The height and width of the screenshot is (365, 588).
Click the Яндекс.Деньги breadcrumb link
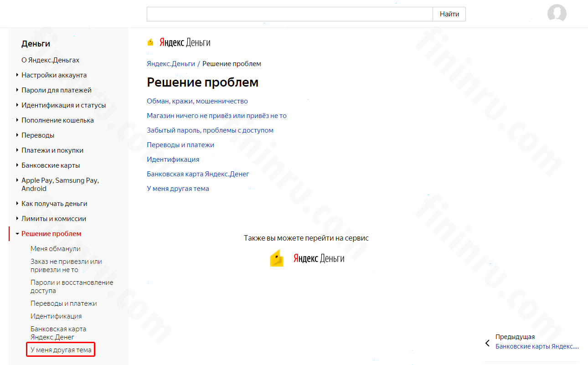pos(170,64)
